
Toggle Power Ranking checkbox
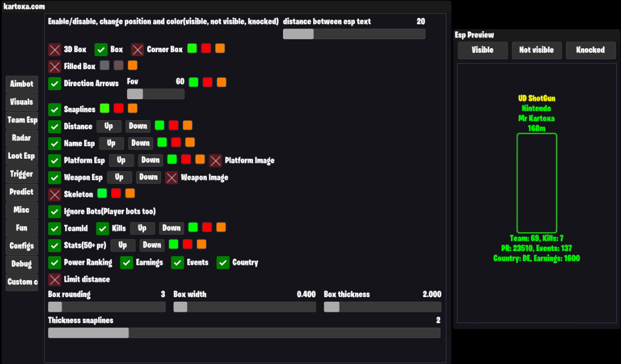[x=54, y=262]
